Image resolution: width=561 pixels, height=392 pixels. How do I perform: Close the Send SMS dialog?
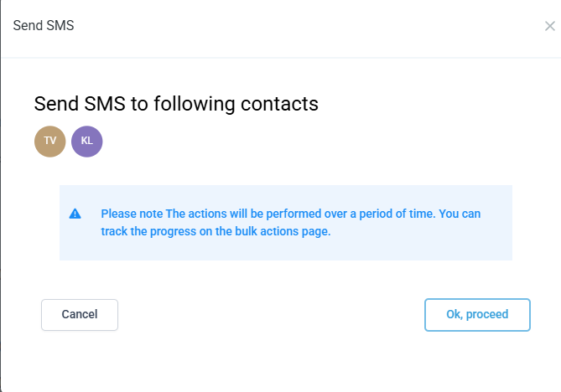549,26
